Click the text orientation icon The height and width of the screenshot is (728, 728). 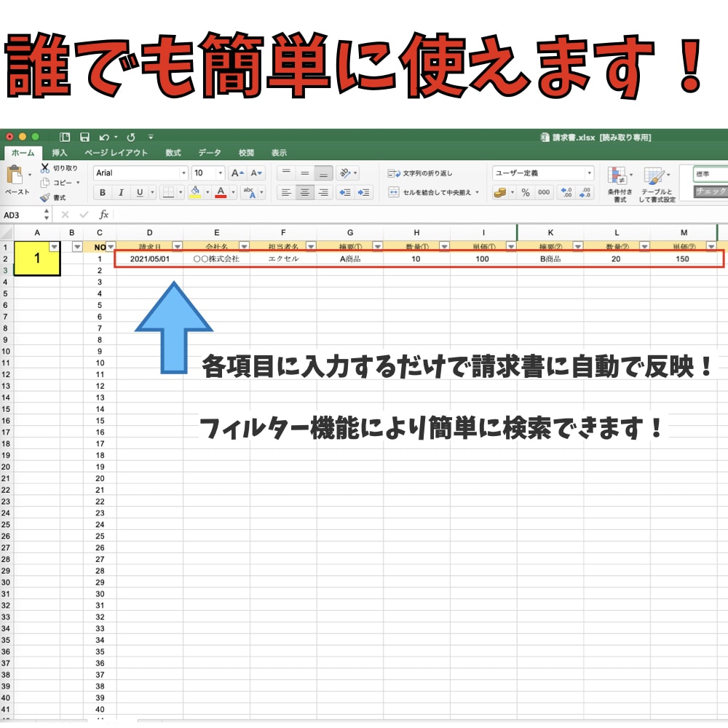pos(345,173)
